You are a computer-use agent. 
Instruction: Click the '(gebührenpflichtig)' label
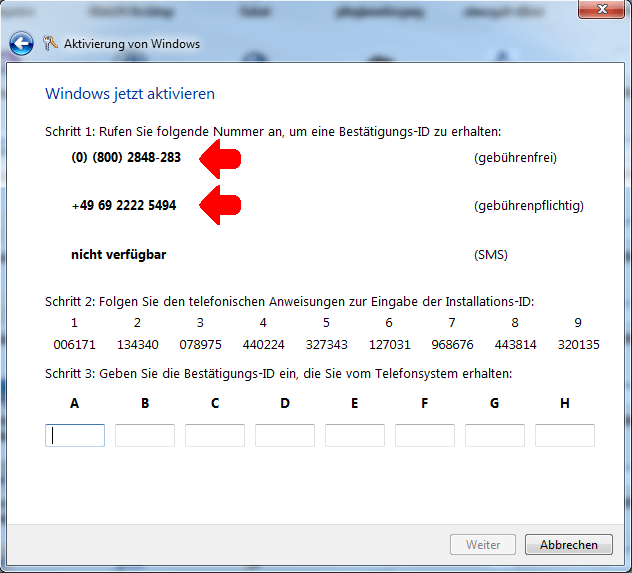[529, 206]
